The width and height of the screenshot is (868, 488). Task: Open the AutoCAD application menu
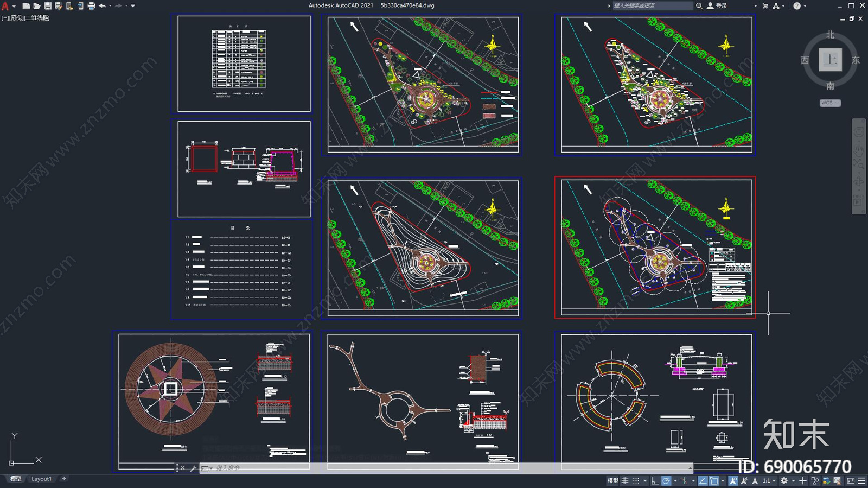pos(5,6)
